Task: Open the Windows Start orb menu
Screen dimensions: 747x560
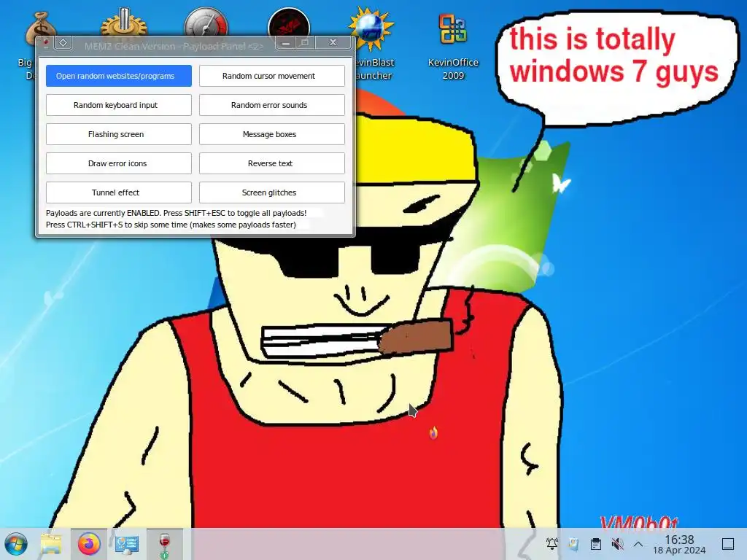Action: [x=16, y=544]
